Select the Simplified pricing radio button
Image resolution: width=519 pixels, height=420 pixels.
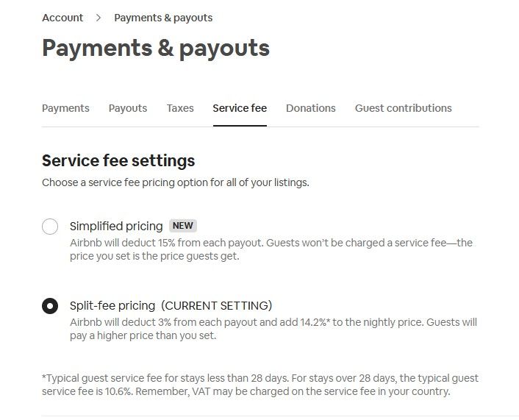pyautogui.click(x=50, y=227)
